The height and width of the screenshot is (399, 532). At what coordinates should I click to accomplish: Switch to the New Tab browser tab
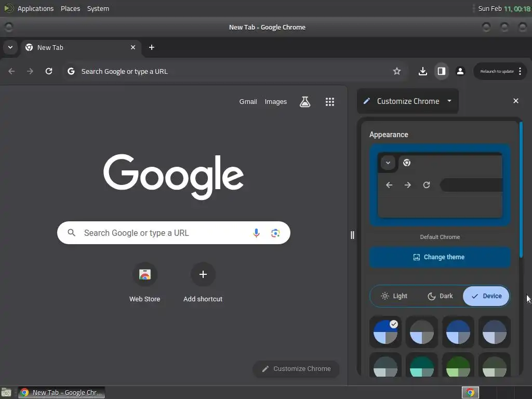point(81,47)
